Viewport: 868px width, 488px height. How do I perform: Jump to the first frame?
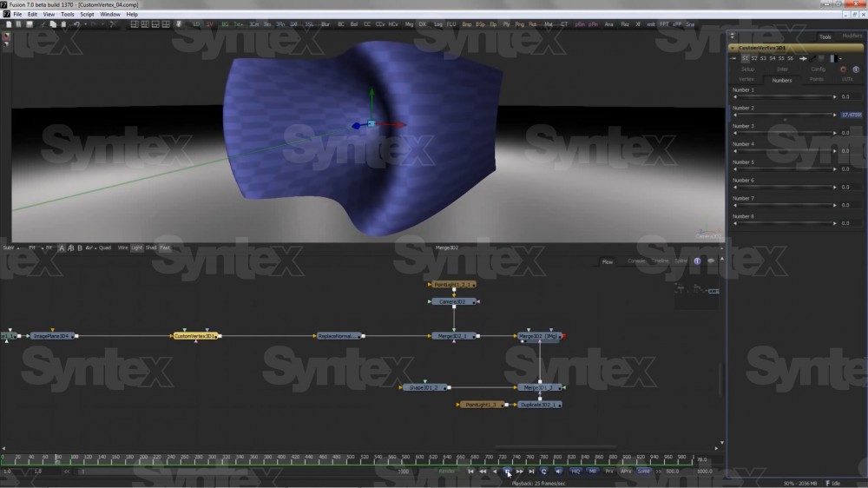click(x=471, y=471)
